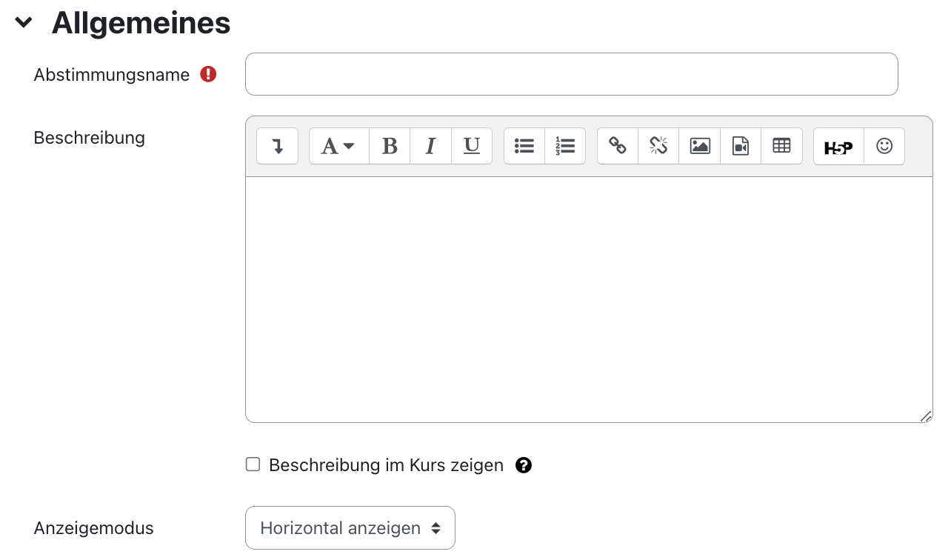Screen dimensions: 951x560
Task: Insert a numbered list
Action: [x=565, y=146]
